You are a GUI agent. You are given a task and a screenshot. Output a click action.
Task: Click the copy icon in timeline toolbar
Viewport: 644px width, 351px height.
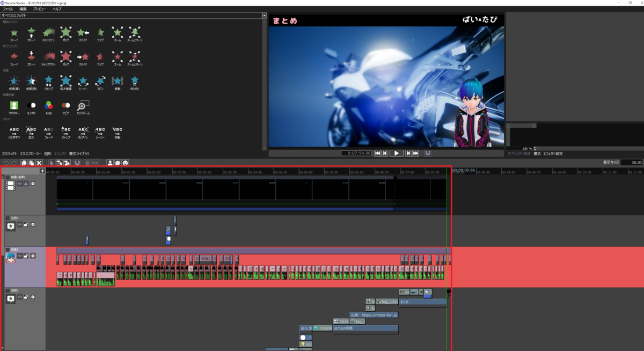pyautogui.click(x=24, y=163)
